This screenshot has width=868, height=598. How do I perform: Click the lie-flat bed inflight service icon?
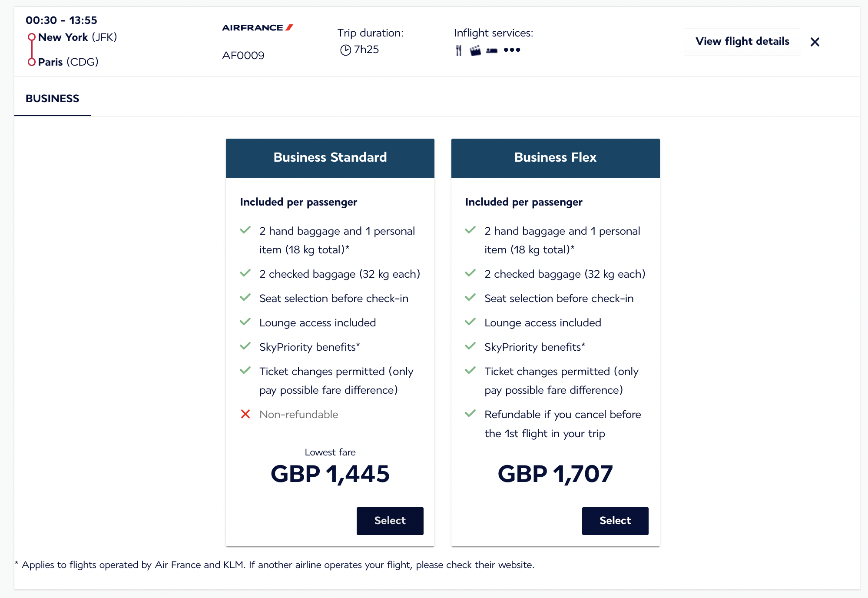[x=492, y=50]
